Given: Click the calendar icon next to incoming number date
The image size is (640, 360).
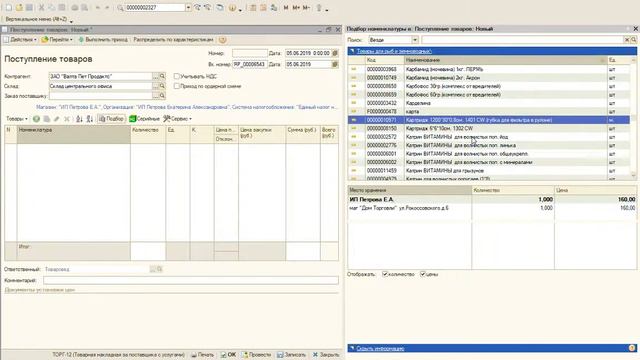Looking at the screenshot, I should pyautogui.click(x=335, y=64).
